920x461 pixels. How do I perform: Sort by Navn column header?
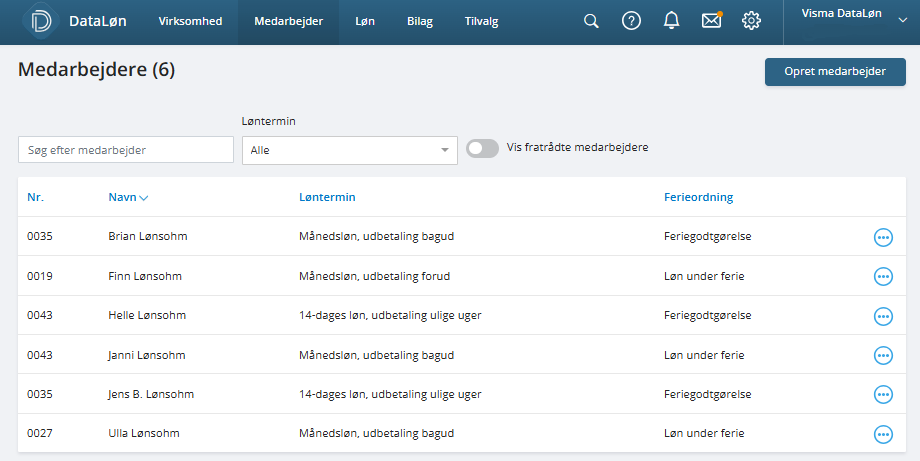pos(128,197)
